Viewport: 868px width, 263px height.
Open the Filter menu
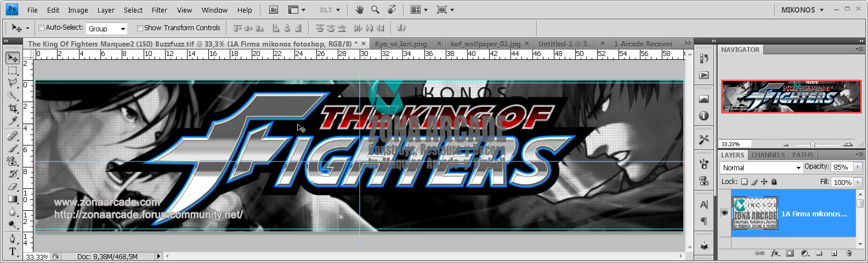[160, 10]
